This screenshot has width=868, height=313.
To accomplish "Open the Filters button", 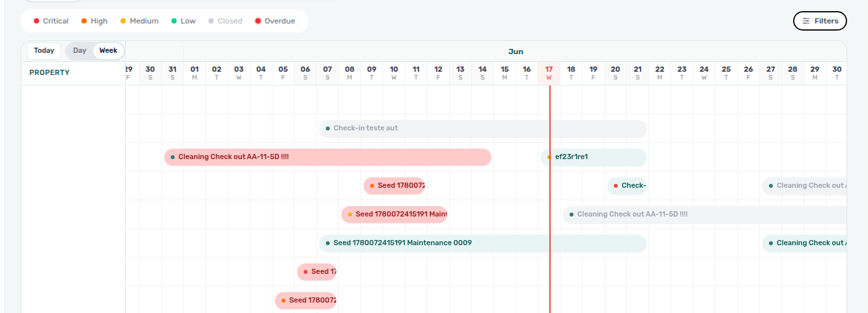I will click(820, 21).
